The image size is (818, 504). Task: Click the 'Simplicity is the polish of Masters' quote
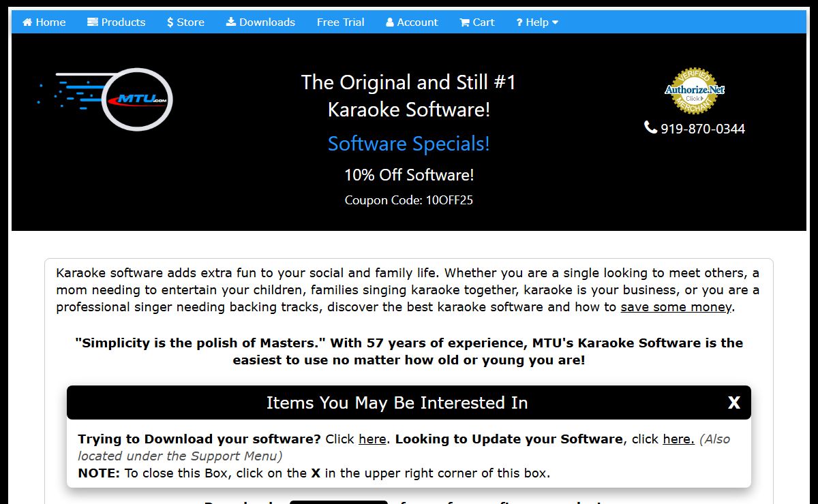tap(409, 351)
